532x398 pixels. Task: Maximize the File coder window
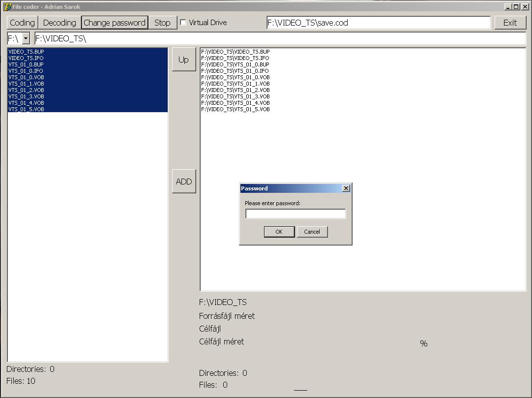tap(516, 7)
